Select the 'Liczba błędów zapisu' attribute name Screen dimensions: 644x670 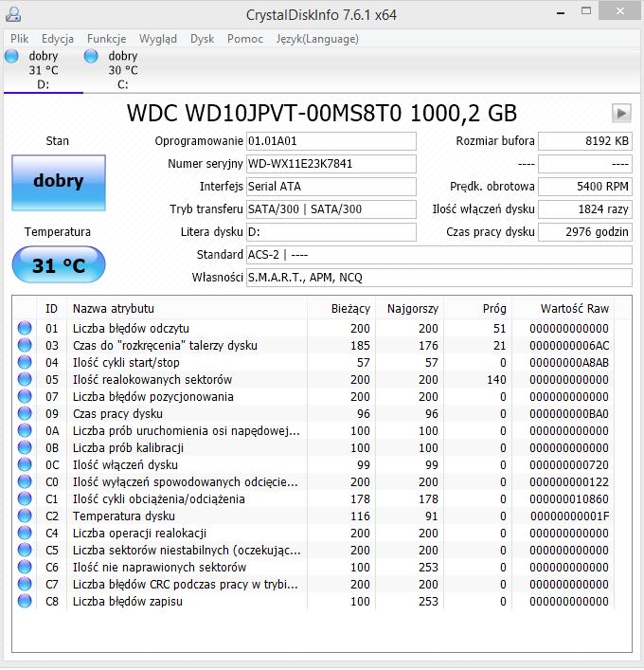[128, 602]
